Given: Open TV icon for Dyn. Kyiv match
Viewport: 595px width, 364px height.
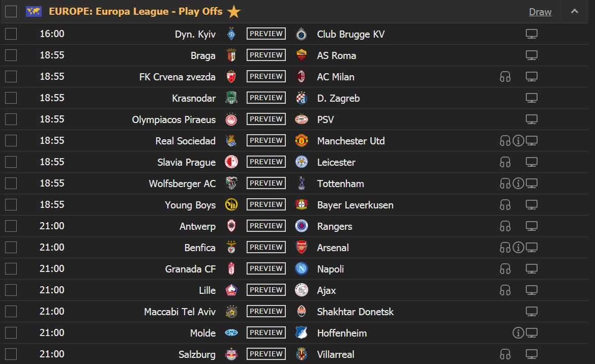Looking at the screenshot, I should pos(531,34).
